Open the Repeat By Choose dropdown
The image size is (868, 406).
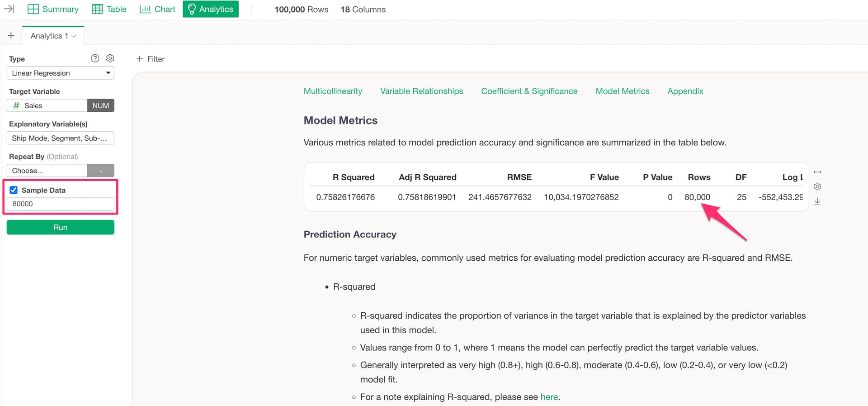(x=47, y=171)
